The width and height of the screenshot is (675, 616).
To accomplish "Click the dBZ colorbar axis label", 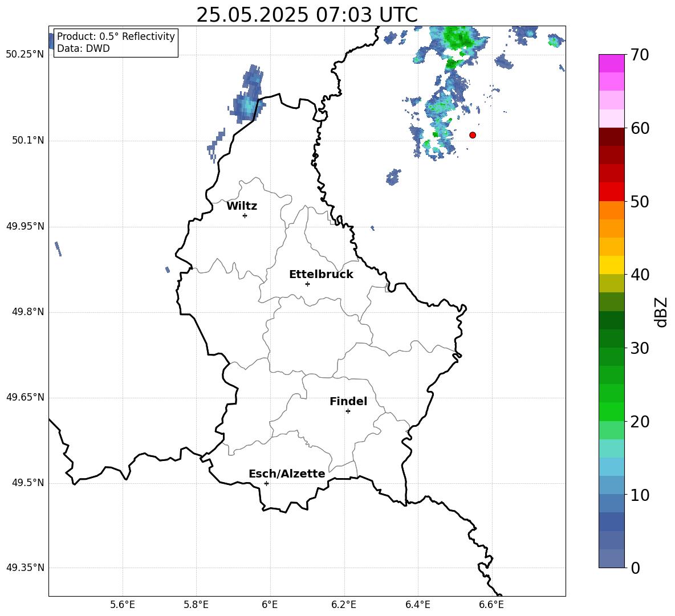I will point(662,312).
